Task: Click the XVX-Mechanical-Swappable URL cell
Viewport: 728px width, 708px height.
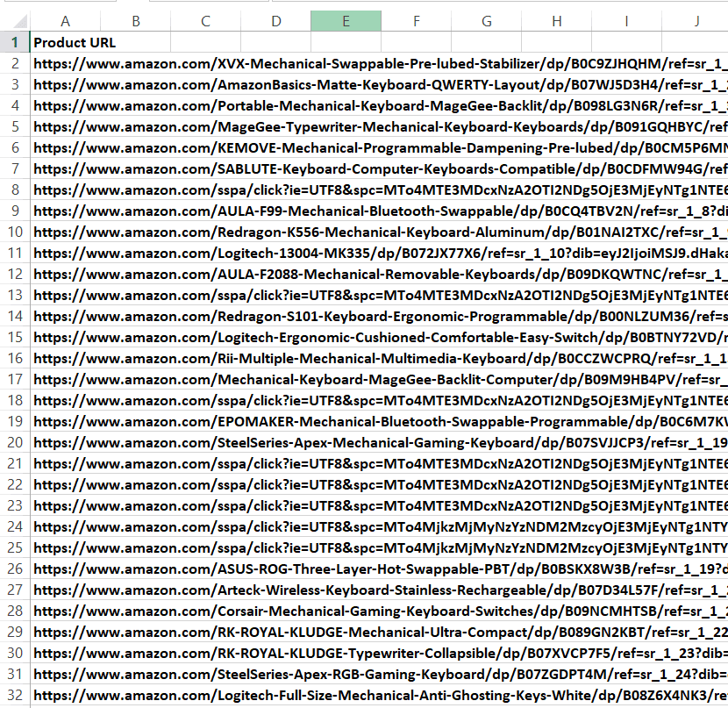Action: (x=379, y=63)
